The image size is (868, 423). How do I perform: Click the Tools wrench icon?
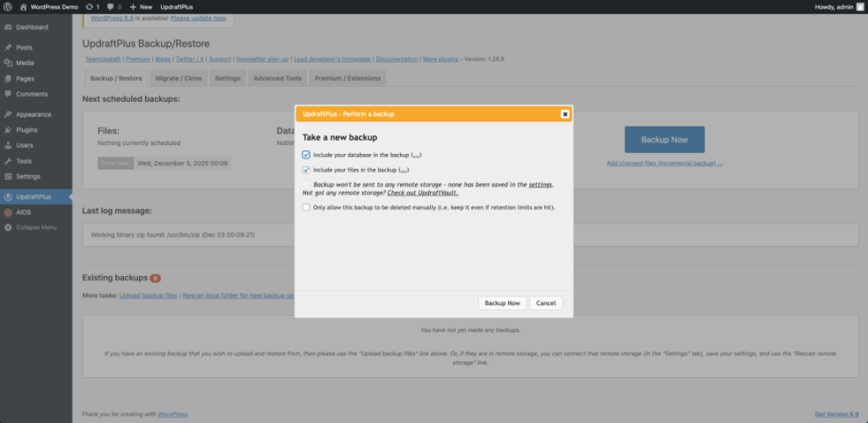point(8,161)
